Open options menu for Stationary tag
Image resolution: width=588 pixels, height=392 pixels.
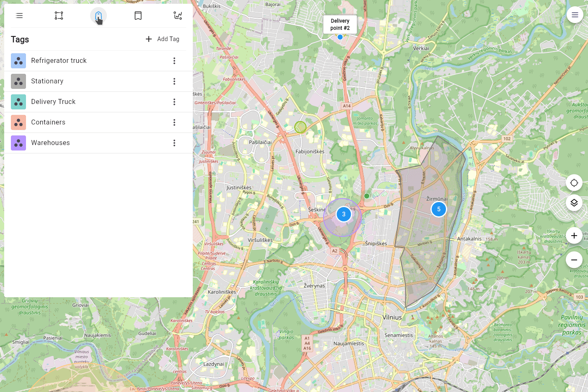[174, 81]
